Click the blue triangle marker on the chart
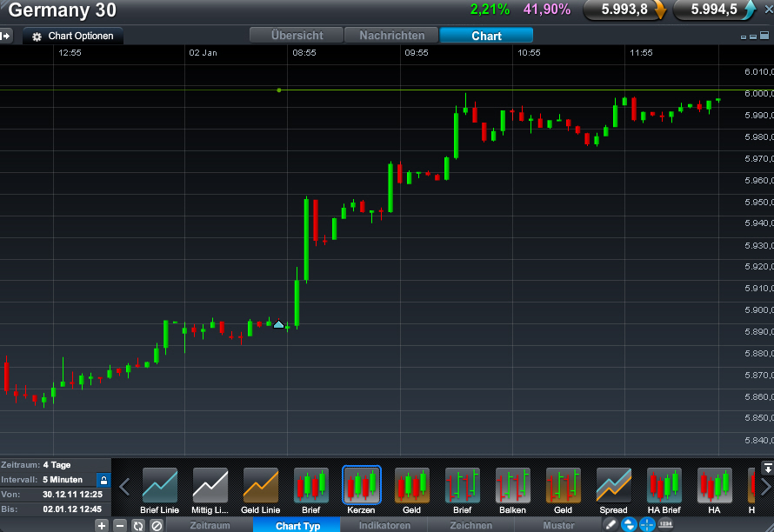The height and width of the screenshot is (532, 774). click(x=278, y=325)
